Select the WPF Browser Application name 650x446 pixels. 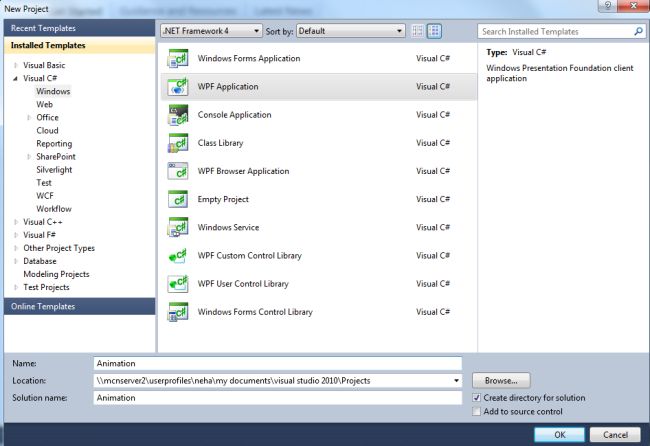tap(243, 171)
